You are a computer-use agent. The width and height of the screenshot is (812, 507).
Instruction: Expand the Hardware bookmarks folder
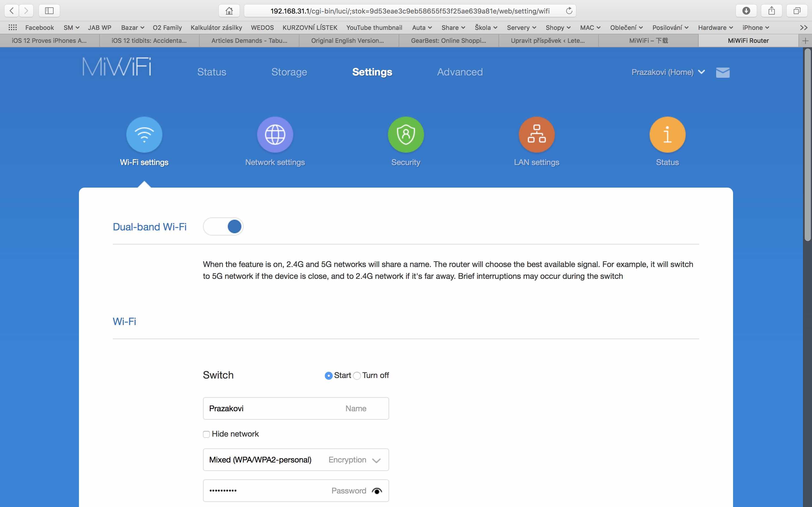(x=715, y=28)
